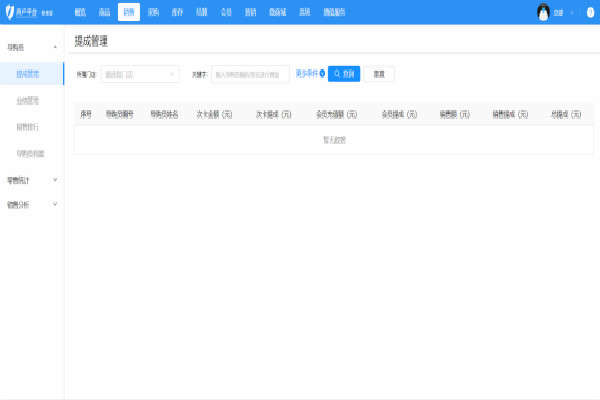Focus the 关键字 keyword input field
600x400 pixels.
[250, 74]
